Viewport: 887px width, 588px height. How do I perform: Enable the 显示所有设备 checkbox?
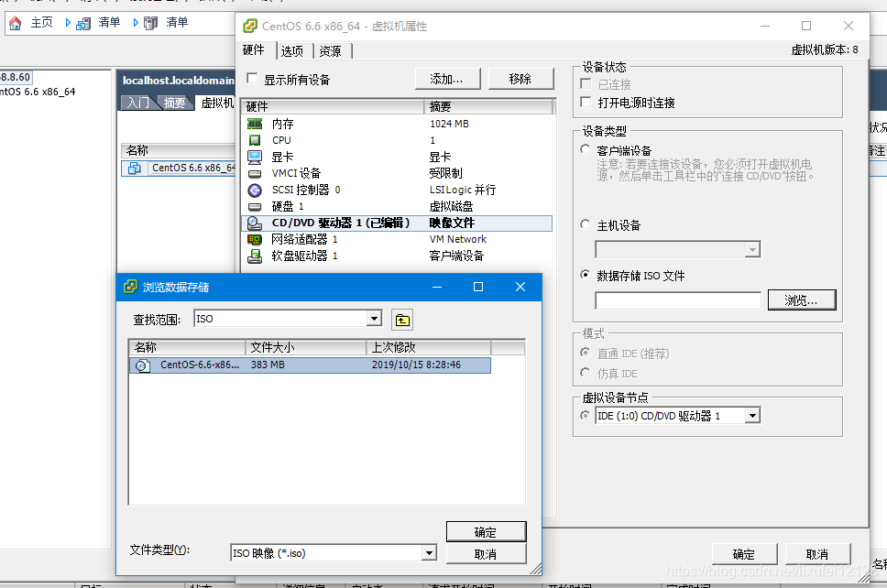[x=251, y=79]
